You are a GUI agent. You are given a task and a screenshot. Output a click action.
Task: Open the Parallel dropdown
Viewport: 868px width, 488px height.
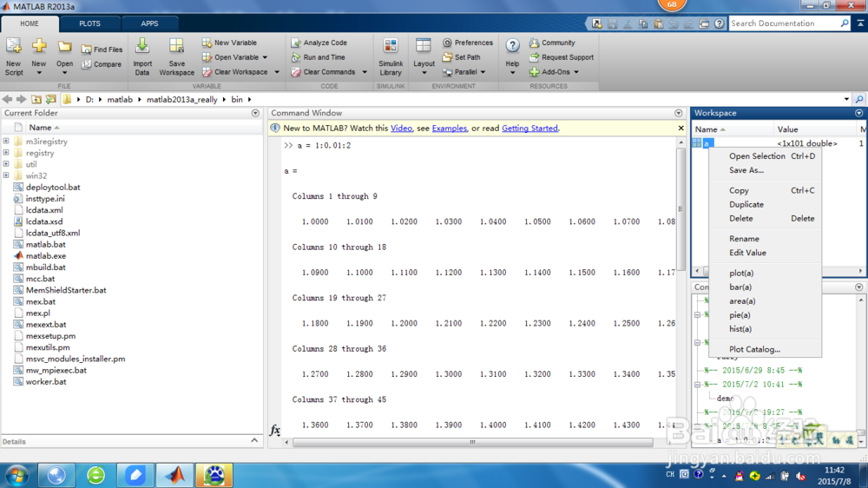tap(464, 72)
